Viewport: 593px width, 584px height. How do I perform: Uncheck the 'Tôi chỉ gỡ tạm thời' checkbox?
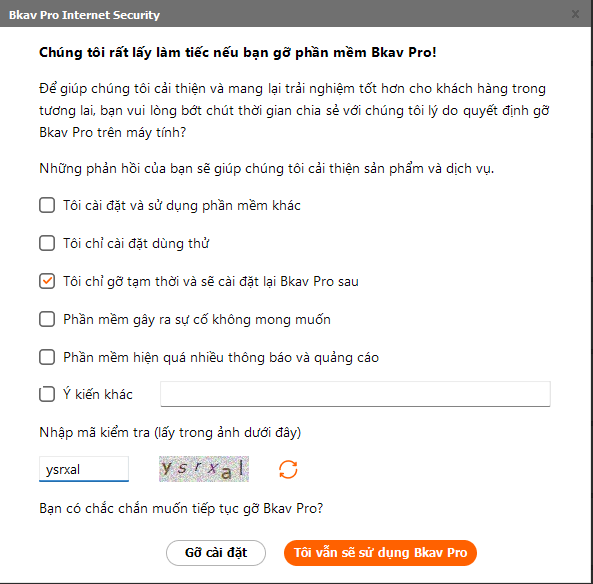click(47, 281)
